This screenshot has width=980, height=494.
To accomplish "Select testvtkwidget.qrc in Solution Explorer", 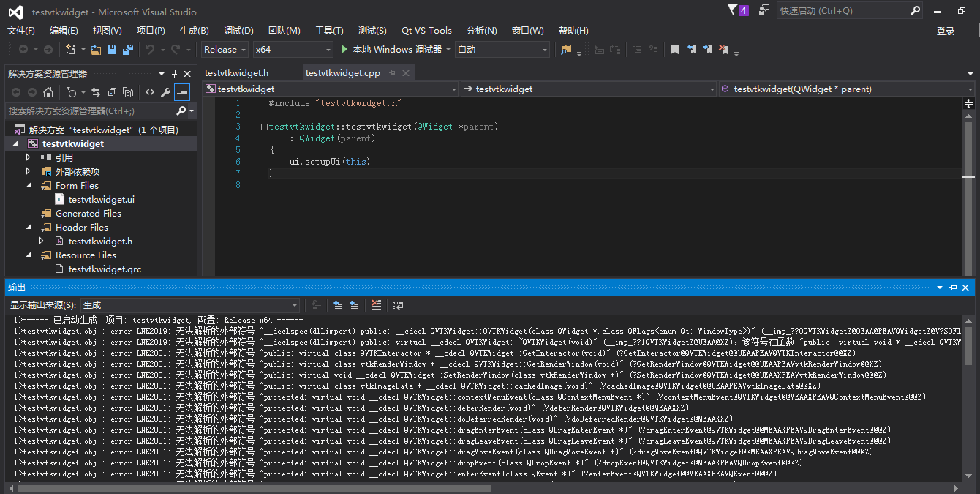I will (x=105, y=269).
